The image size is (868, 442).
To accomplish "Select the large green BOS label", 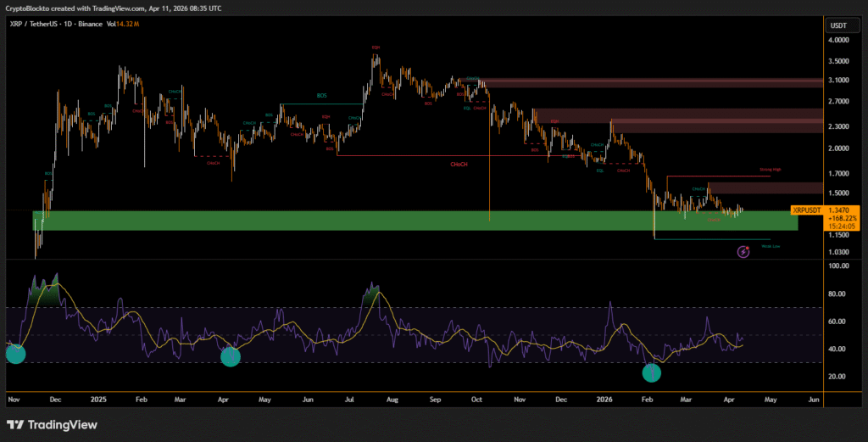I will pos(321,97).
